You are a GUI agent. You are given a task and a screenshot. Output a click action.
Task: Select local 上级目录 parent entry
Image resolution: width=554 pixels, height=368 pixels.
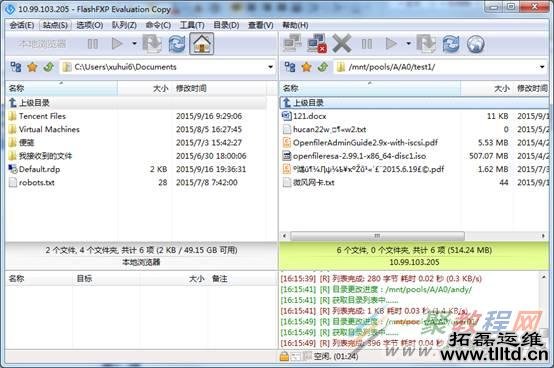point(136,103)
